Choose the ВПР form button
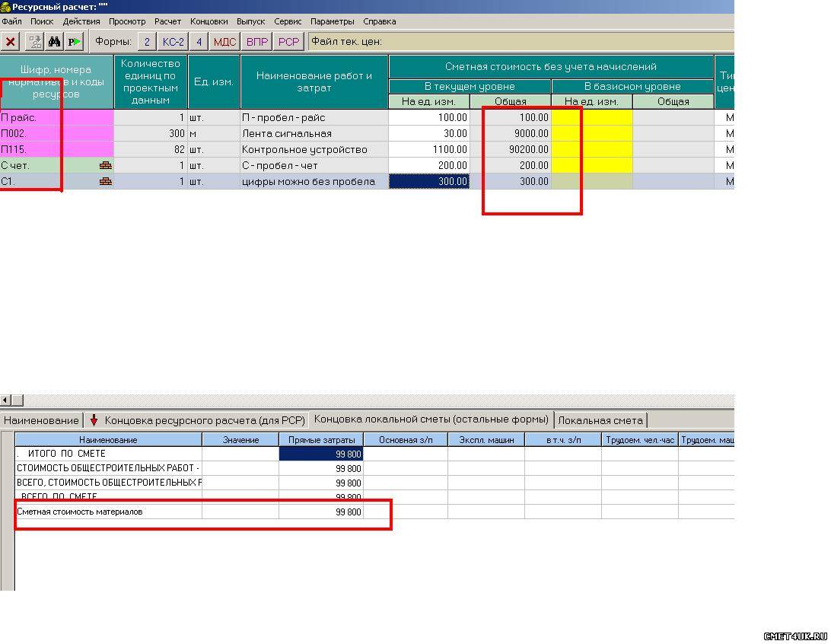The image size is (831, 644). tap(257, 42)
